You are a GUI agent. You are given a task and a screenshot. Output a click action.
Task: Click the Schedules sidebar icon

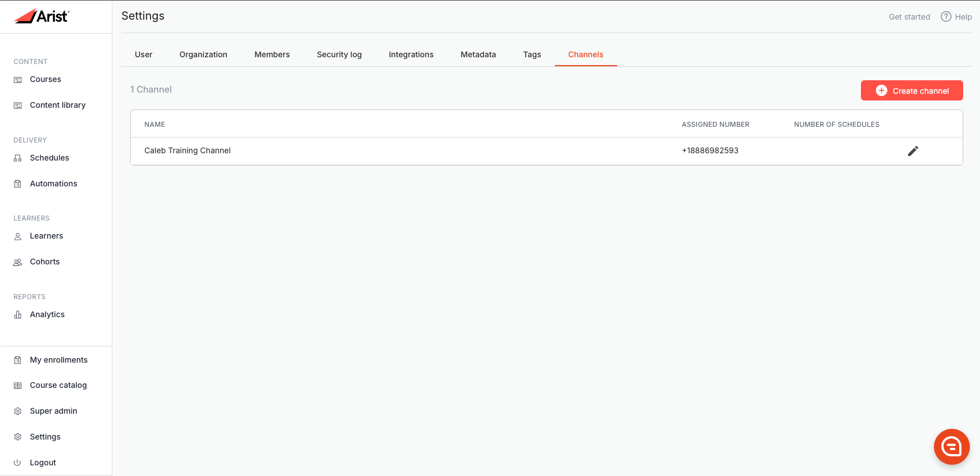coord(18,158)
